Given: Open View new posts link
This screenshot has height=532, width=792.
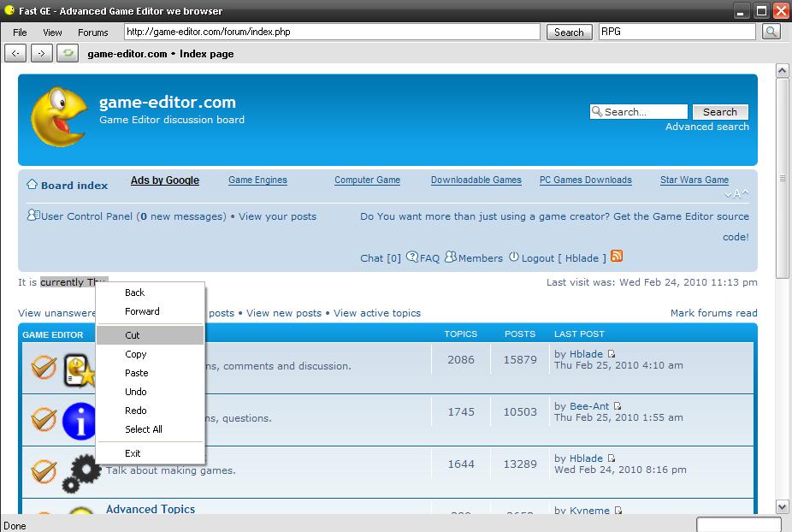Looking at the screenshot, I should [284, 313].
